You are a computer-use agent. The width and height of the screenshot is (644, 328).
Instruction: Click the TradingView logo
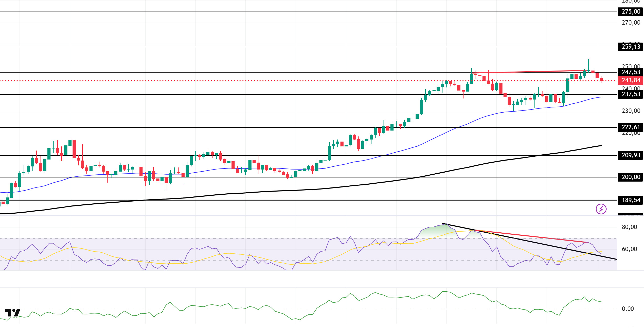13,313
